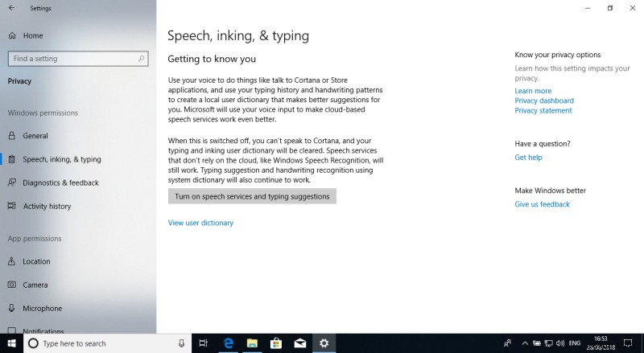Viewport: 644px width, 353px height.
Task: Open Task View from the taskbar
Action: (204, 343)
